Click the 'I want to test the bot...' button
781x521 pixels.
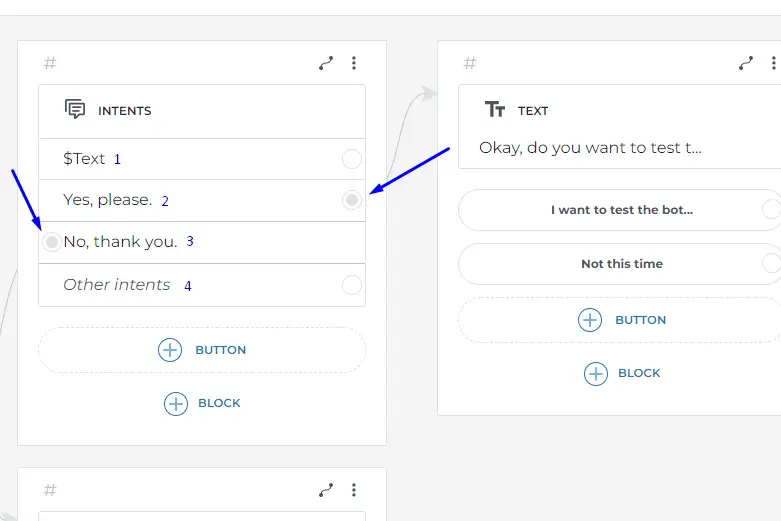click(621, 210)
